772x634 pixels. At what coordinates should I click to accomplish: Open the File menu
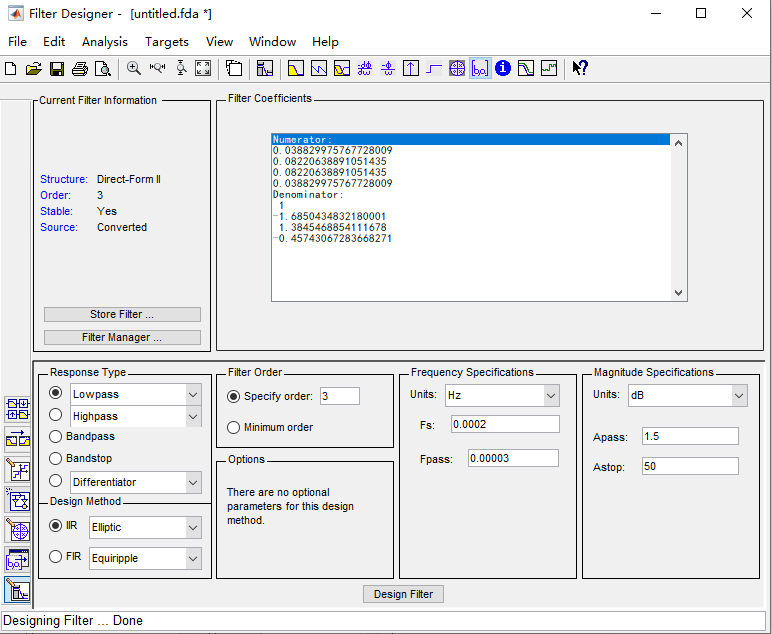[17, 42]
